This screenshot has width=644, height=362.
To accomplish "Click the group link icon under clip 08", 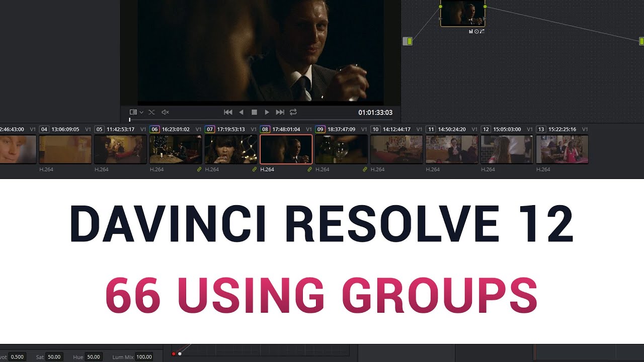I will tap(310, 169).
